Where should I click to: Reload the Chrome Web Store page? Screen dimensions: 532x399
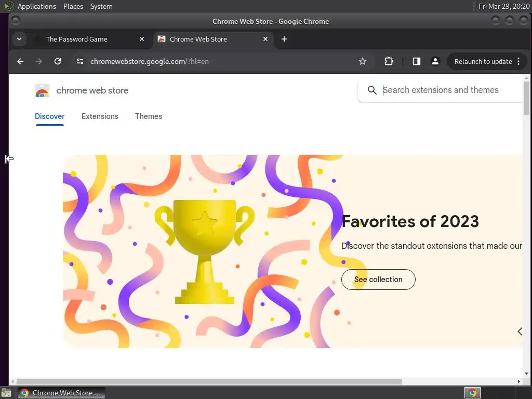point(58,61)
